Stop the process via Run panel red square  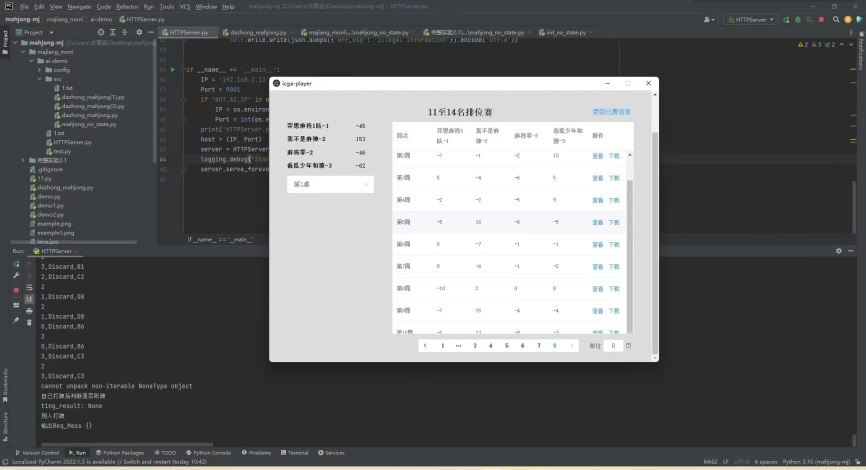(x=16, y=290)
